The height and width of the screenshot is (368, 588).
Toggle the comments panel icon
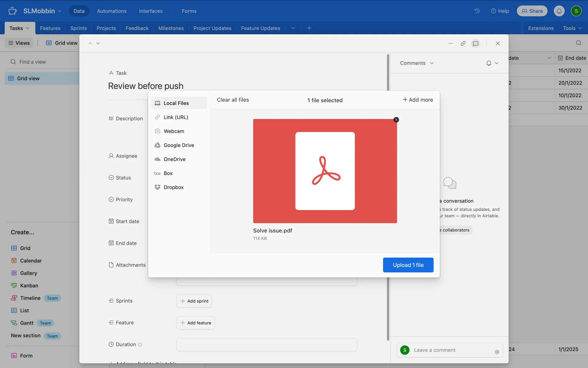pos(475,44)
